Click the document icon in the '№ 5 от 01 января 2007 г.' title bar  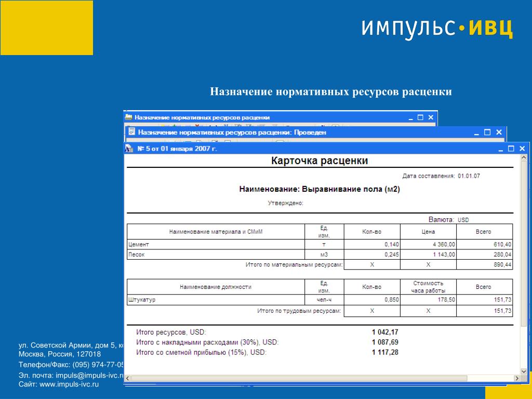pyautogui.click(x=129, y=149)
